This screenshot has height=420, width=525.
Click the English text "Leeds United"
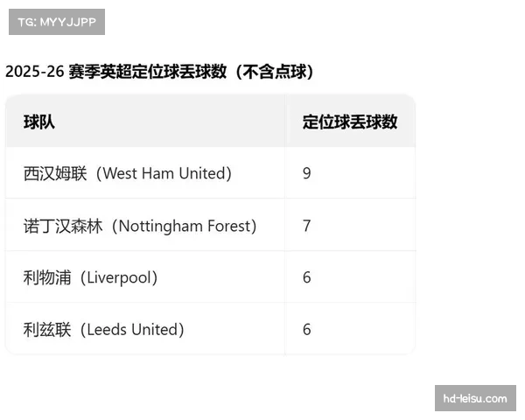(132, 330)
